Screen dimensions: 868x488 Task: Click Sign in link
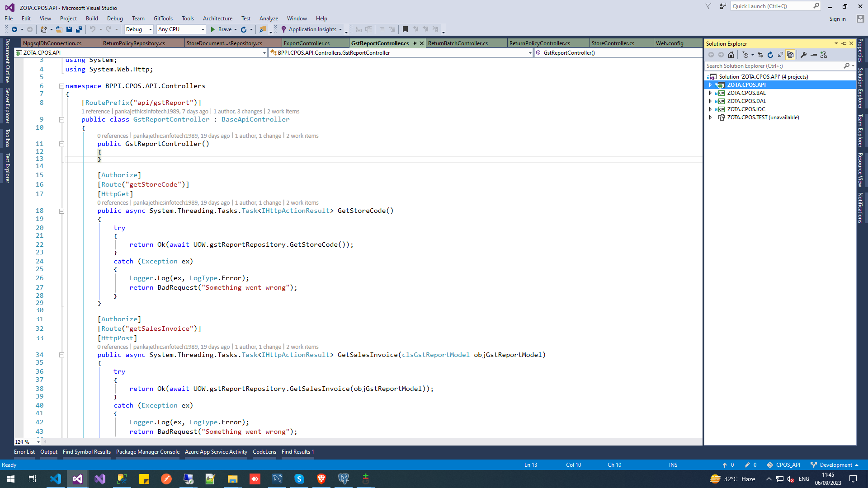[x=837, y=19]
